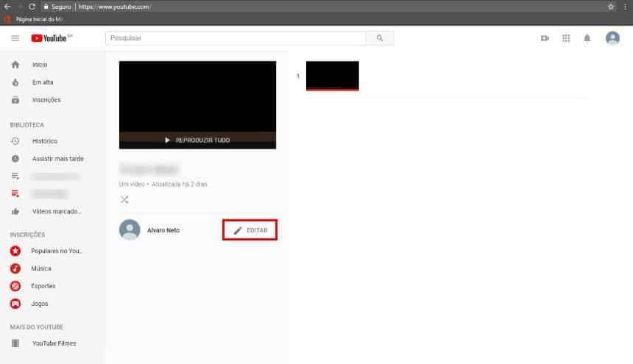Open the Música subscription
Viewport: 633px width, 364px height.
pos(41,268)
